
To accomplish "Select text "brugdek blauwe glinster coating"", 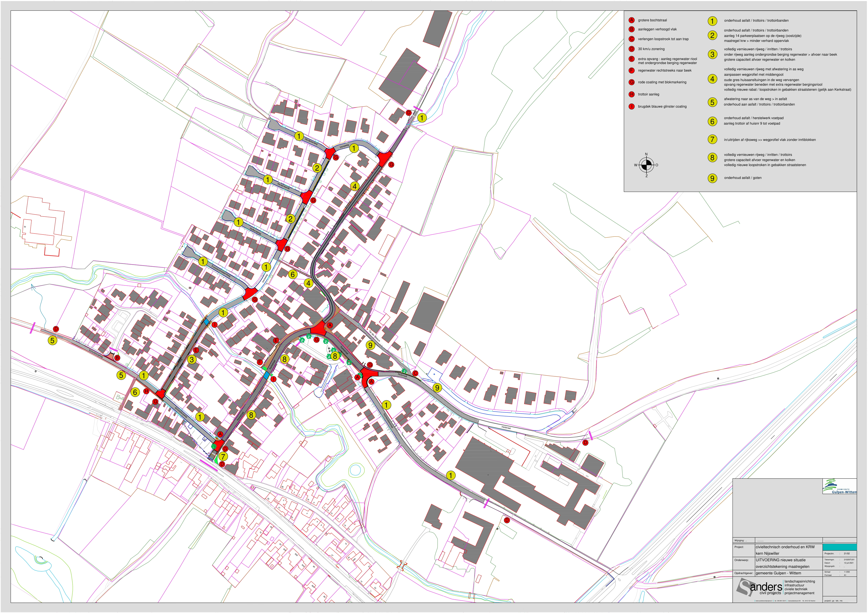I will click(662, 107).
